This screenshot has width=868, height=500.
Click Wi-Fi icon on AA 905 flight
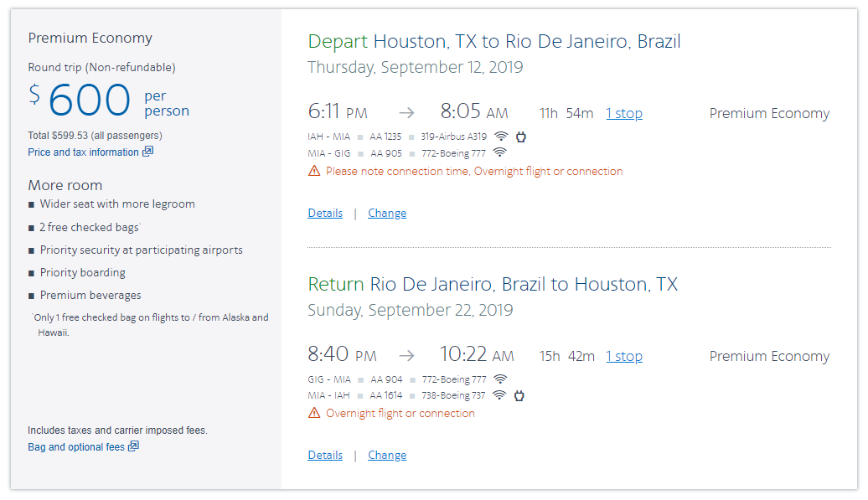click(500, 152)
